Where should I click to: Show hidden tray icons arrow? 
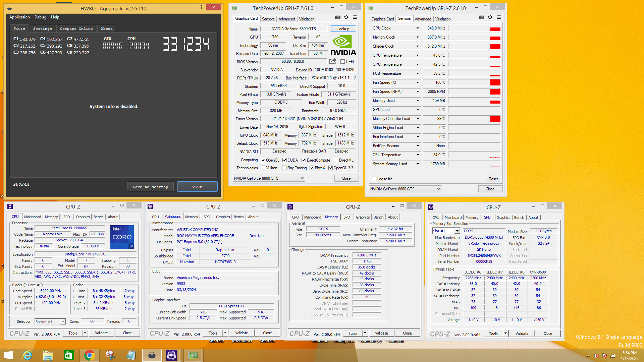coord(588,356)
